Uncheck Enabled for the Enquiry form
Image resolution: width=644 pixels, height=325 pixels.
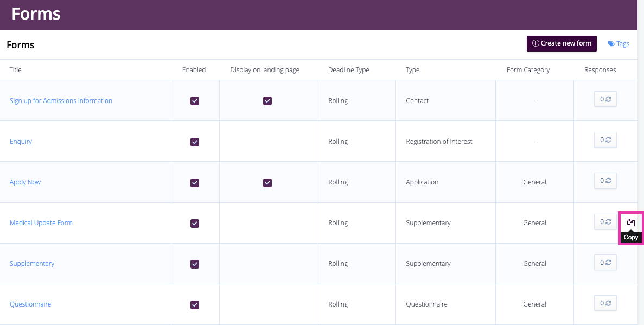pyautogui.click(x=195, y=142)
